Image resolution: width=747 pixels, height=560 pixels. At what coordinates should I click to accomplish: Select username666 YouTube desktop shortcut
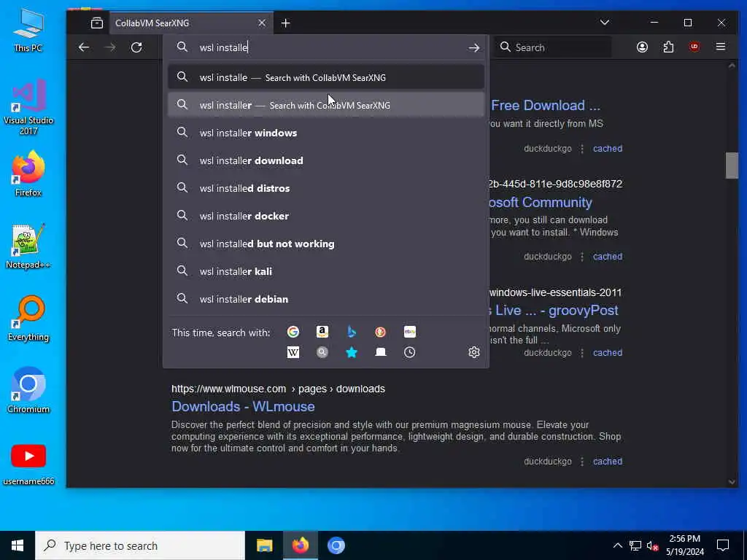pyautogui.click(x=28, y=464)
